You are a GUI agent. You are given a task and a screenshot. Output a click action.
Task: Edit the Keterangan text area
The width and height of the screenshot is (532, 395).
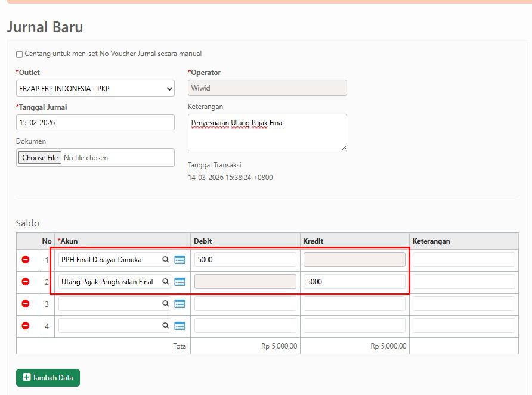point(267,132)
